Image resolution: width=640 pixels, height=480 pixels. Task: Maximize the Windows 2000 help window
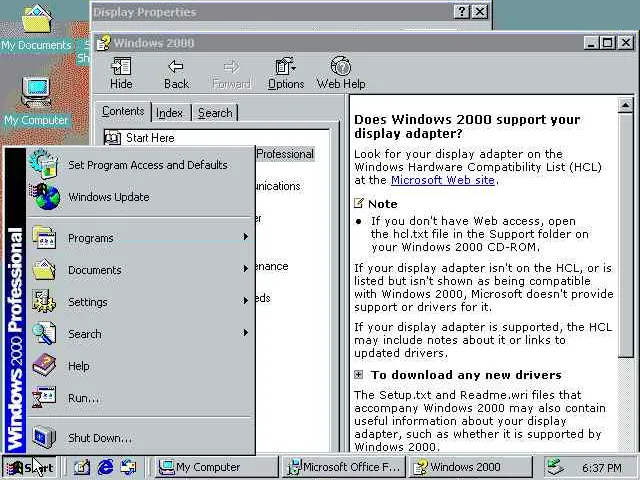(607, 42)
